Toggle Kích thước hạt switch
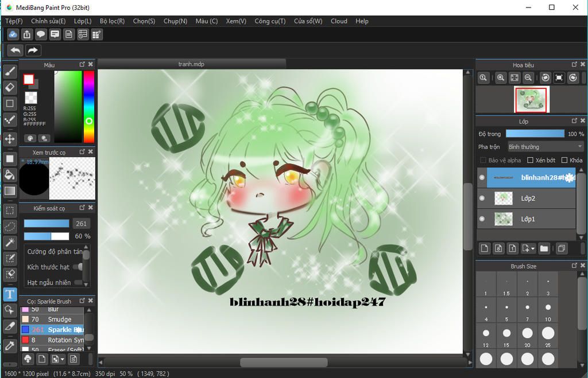The height and width of the screenshot is (378, 588). [x=78, y=267]
